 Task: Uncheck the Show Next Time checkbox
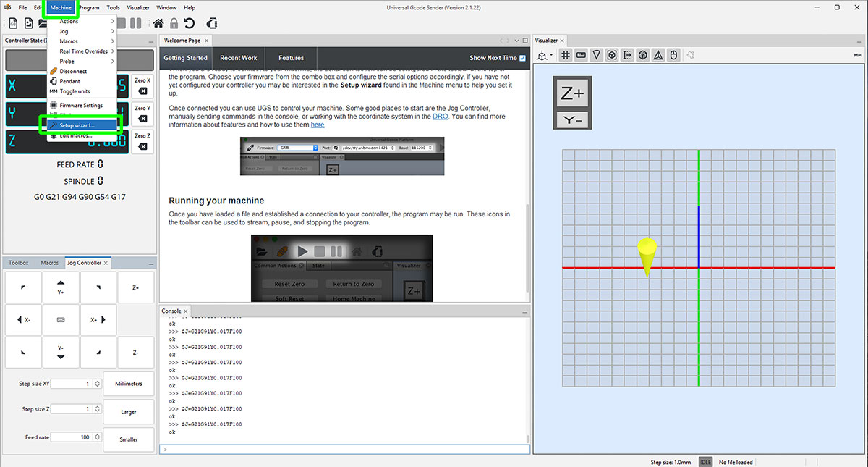[522, 58]
